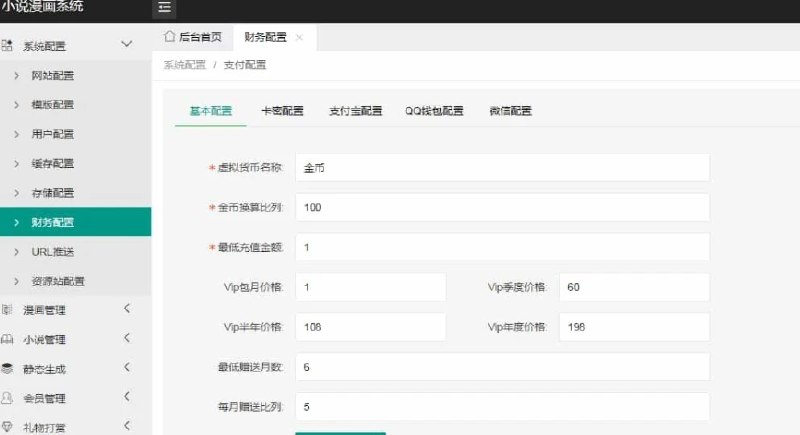Click the Vip年度价格 input field
Image resolution: width=800 pixels, height=435 pixels.
634,327
